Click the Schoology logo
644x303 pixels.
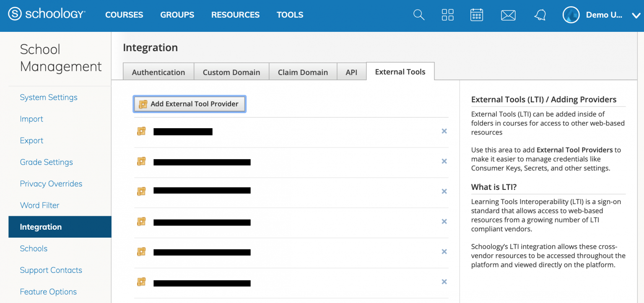click(47, 14)
